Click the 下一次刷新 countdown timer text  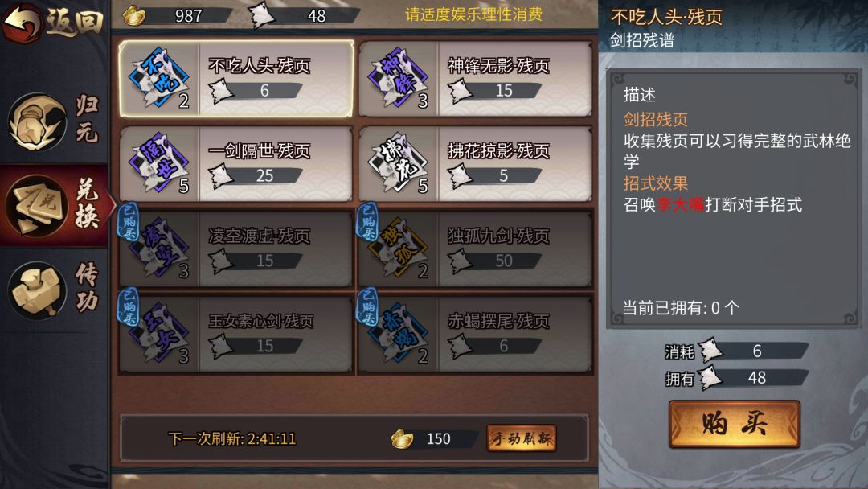click(232, 438)
